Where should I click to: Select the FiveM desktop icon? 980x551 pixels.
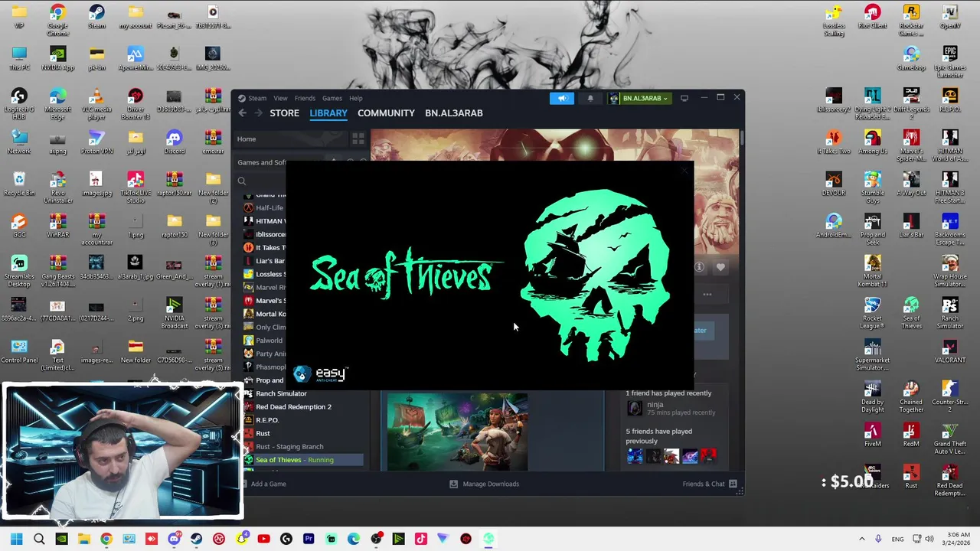coord(872,436)
